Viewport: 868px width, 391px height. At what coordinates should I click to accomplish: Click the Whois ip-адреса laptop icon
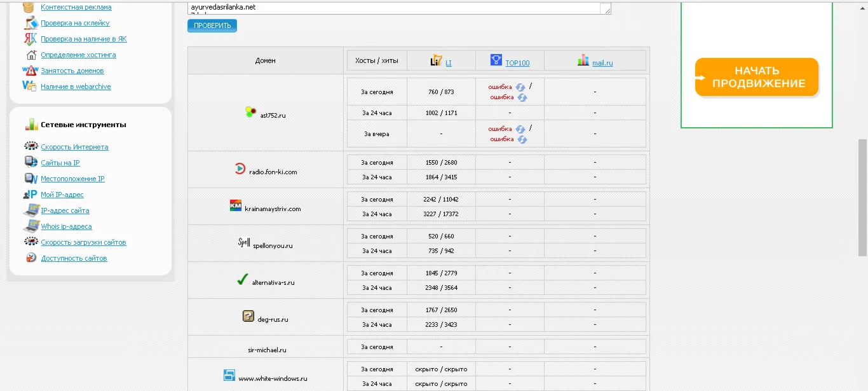31,226
